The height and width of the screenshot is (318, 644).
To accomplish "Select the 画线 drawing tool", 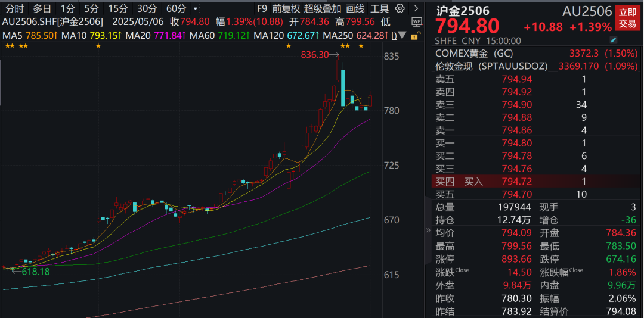I will point(355,8).
